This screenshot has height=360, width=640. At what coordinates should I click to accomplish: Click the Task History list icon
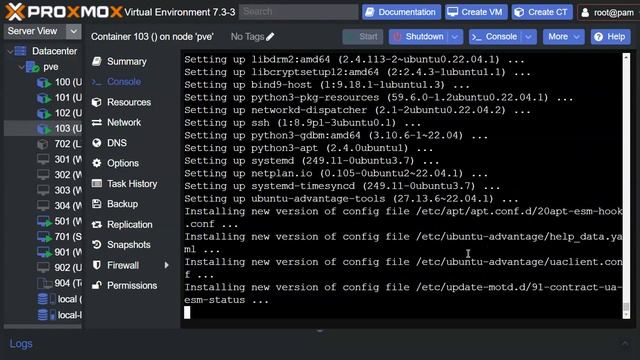pos(97,183)
